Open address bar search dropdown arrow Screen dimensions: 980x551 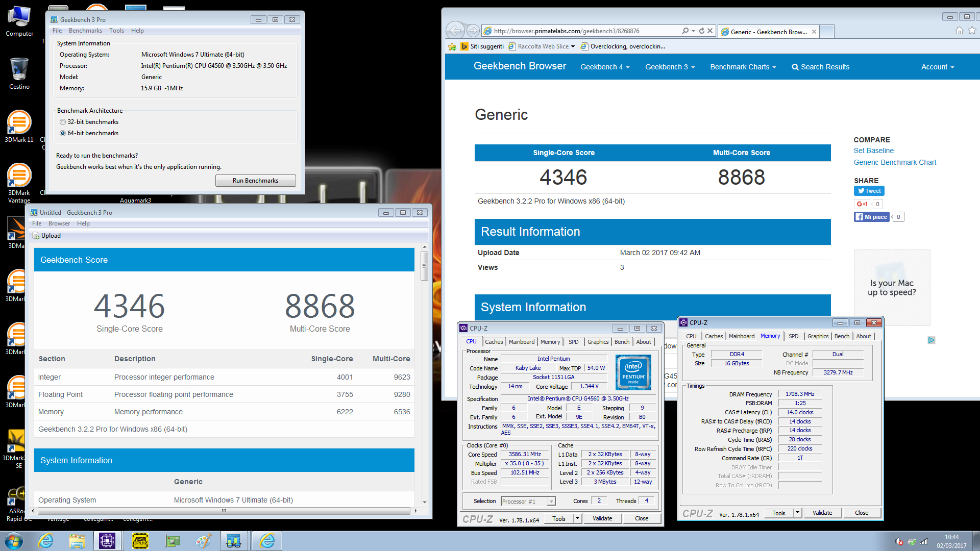693,31
